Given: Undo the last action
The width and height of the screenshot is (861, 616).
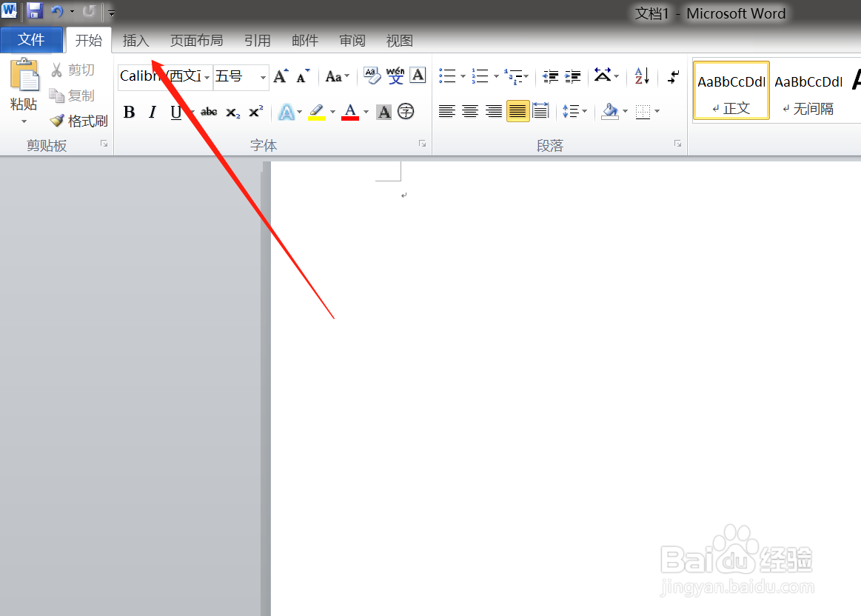Looking at the screenshot, I should tap(57, 11).
